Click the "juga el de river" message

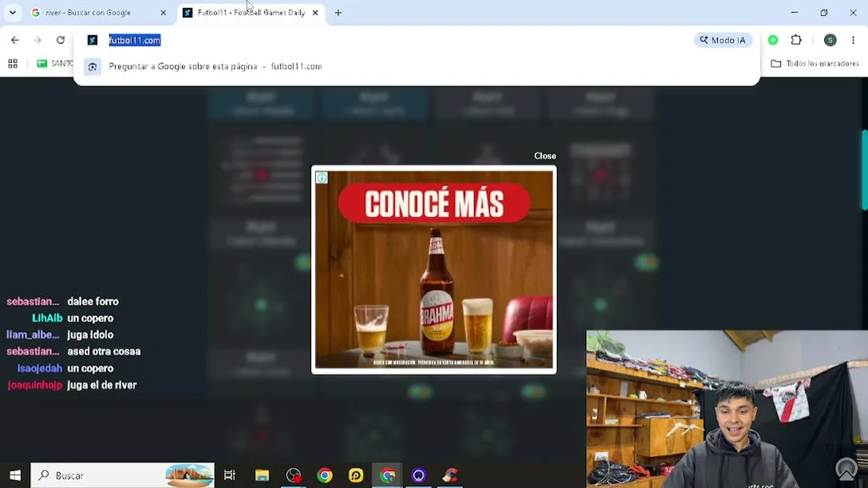[102, 385]
